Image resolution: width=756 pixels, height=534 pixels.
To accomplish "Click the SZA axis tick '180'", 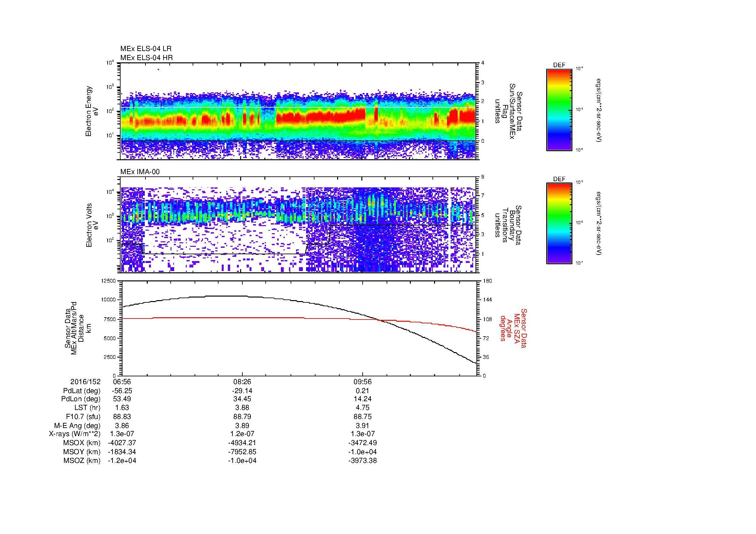I will click(487, 281).
